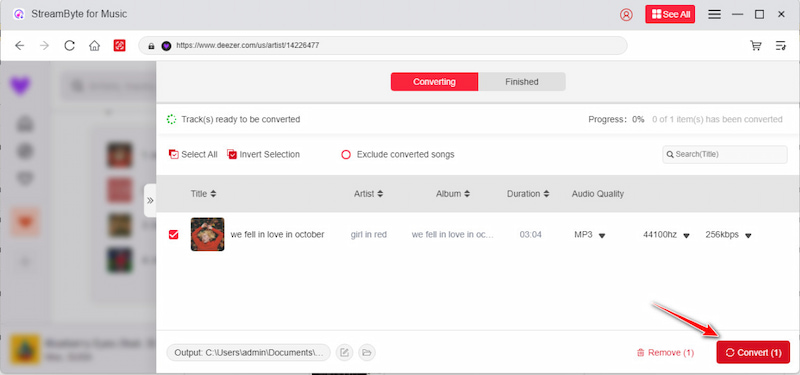Click the Output path field
The height and width of the screenshot is (375, 800).
pos(248,353)
